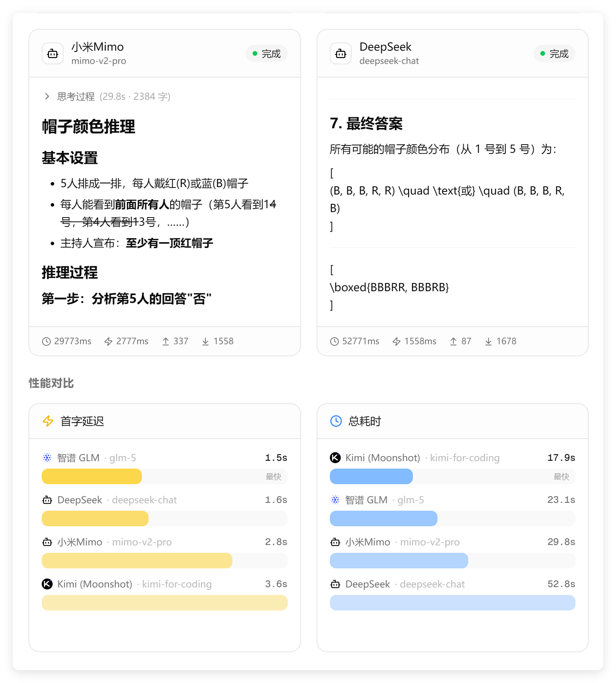Image resolution: width=616 pixels, height=683 pixels.
Task: Click the 完成 status badge on DeepSeek
Action: click(x=554, y=54)
